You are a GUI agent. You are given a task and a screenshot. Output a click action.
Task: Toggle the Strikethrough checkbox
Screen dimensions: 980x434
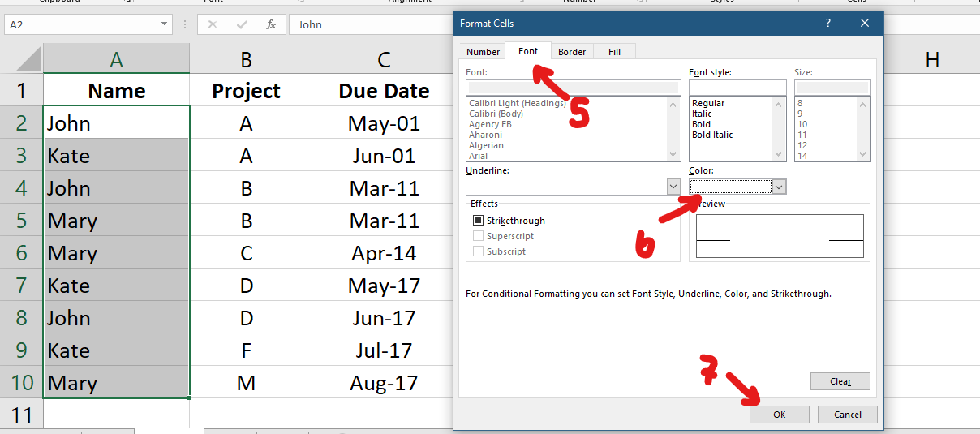tap(479, 221)
